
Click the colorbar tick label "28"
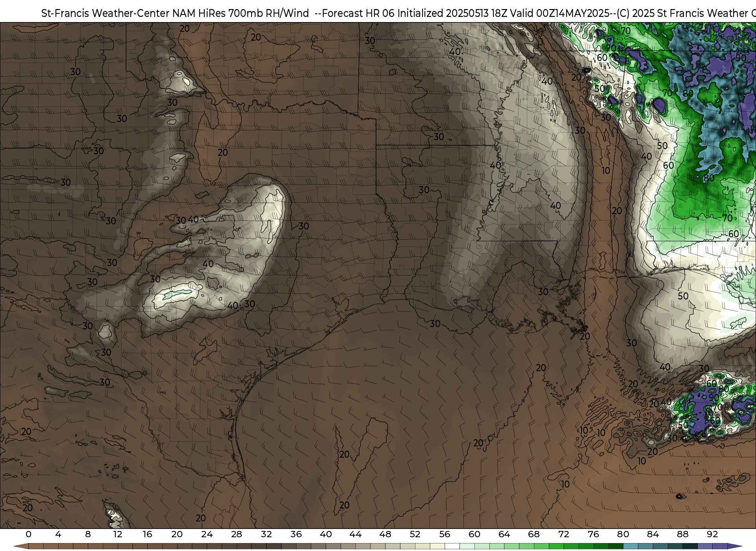tap(237, 534)
